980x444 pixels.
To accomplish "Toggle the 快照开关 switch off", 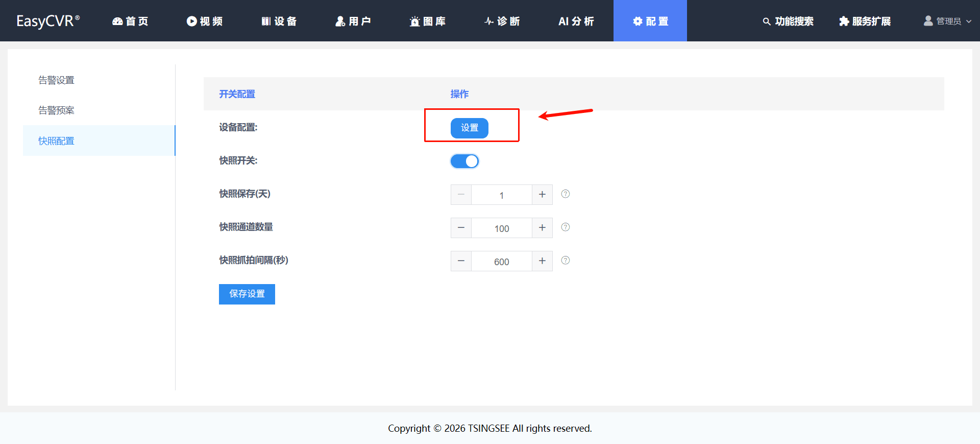I will pos(464,161).
